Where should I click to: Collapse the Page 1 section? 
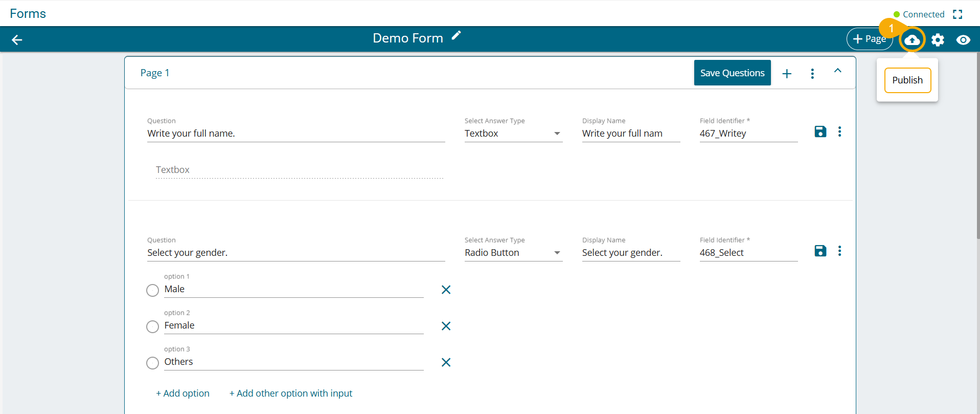click(837, 71)
